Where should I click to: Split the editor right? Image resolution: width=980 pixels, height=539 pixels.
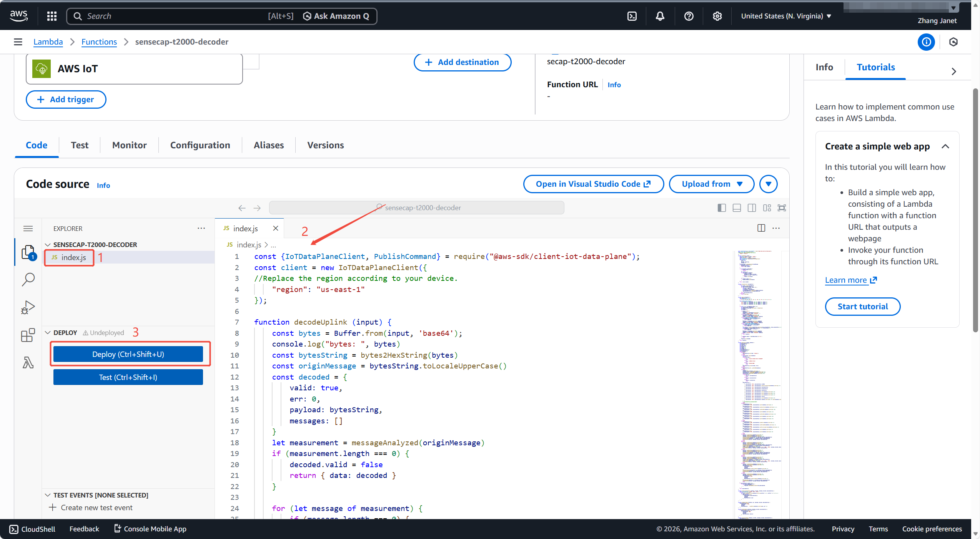pyautogui.click(x=761, y=228)
